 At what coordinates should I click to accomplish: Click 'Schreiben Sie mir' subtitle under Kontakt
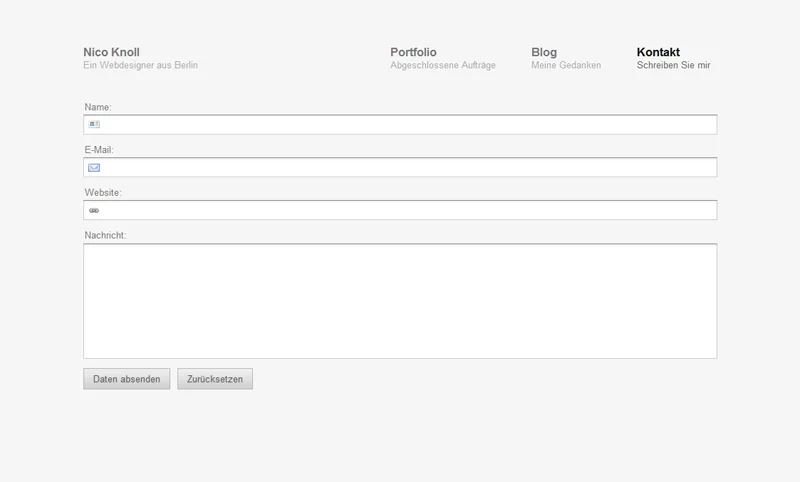click(673, 66)
